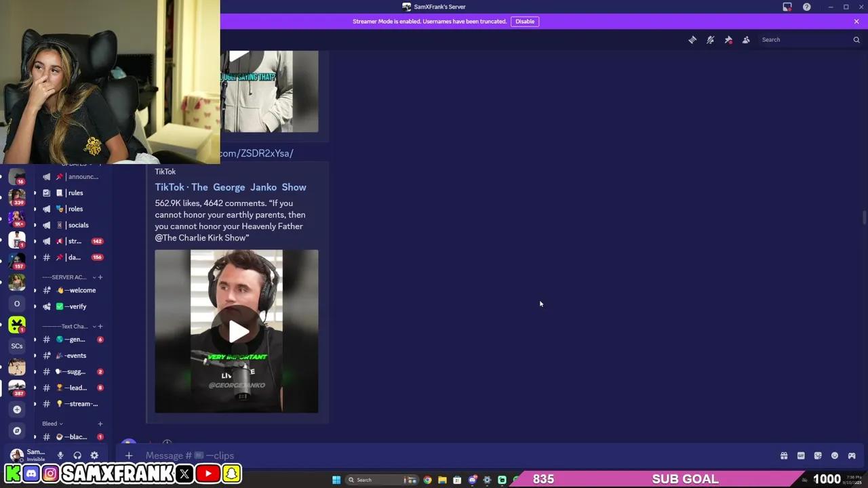
Task: Select the server with 339 notification badge
Action: pyautogui.click(x=17, y=197)
